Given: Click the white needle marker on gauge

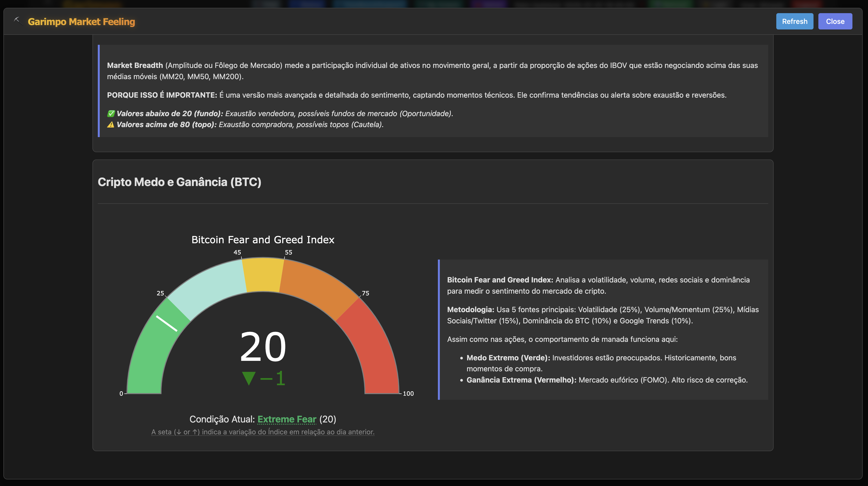Looking at the screenshot, I should click(166, 323).
